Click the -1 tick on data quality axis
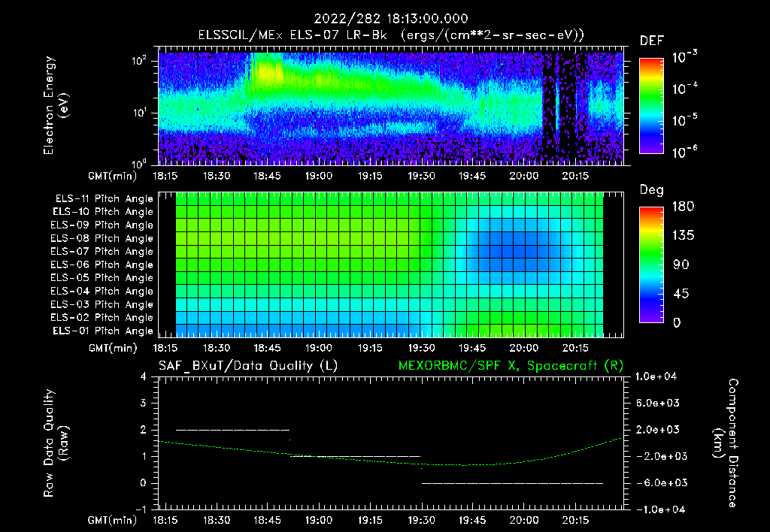770x532 pixels. click(x=141, y=509)
